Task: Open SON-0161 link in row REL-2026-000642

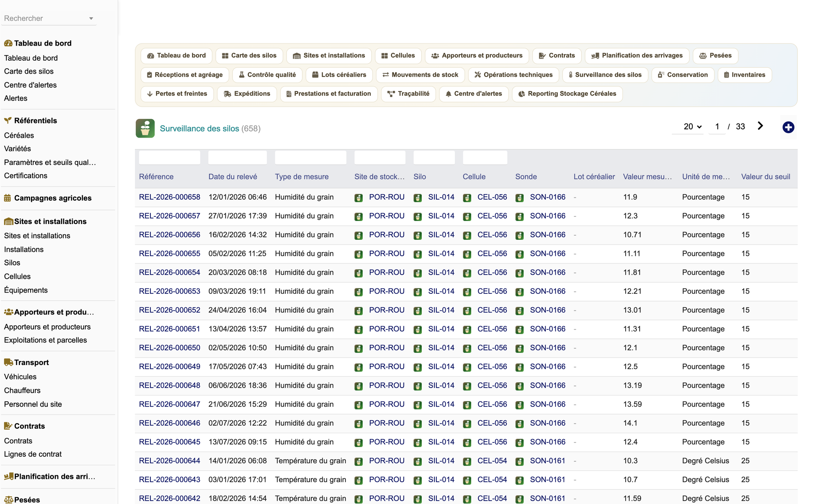Action: tap(547, 499)
